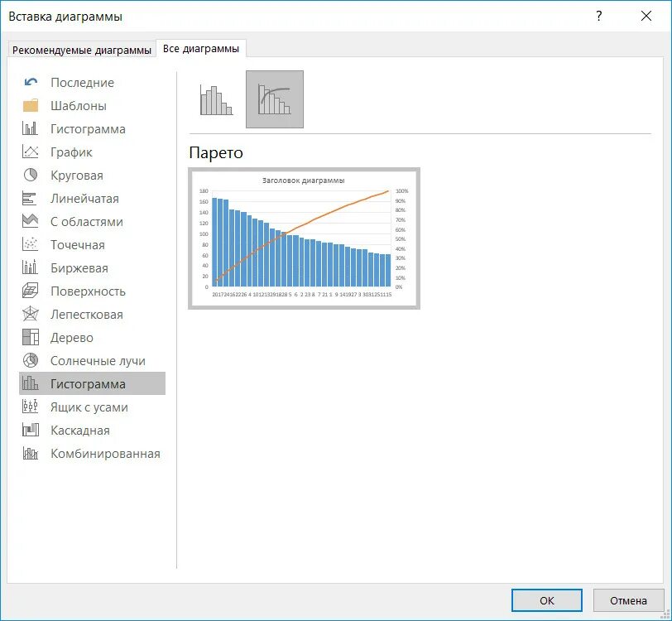Choose the Pareto subtype icon with curve
This screenshot has width=672, height=621.
point(275,99)
